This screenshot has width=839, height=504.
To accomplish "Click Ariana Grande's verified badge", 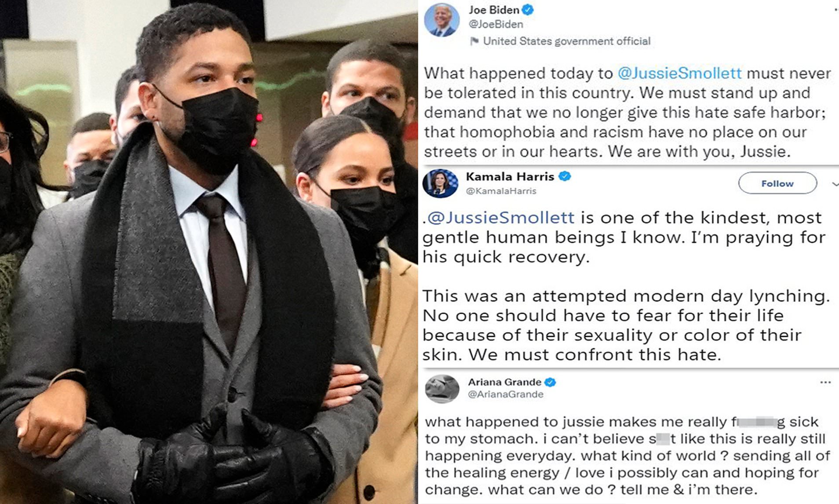I will [550, 382].
